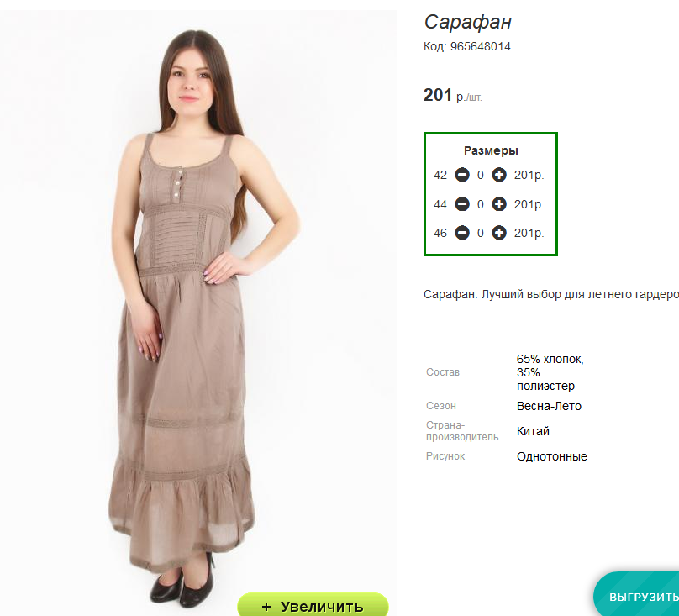
Task: Click the sundress product photo
Action: 198,303
